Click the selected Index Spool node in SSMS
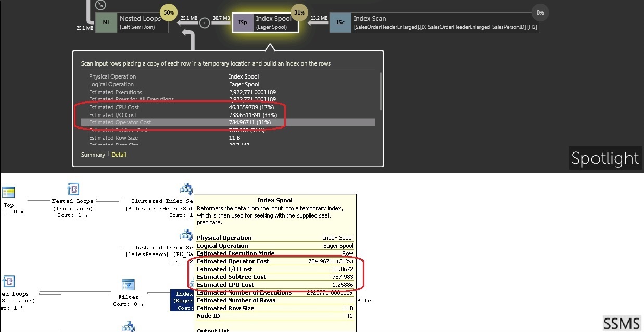This screenshot has height=332, width=644. 182,301
